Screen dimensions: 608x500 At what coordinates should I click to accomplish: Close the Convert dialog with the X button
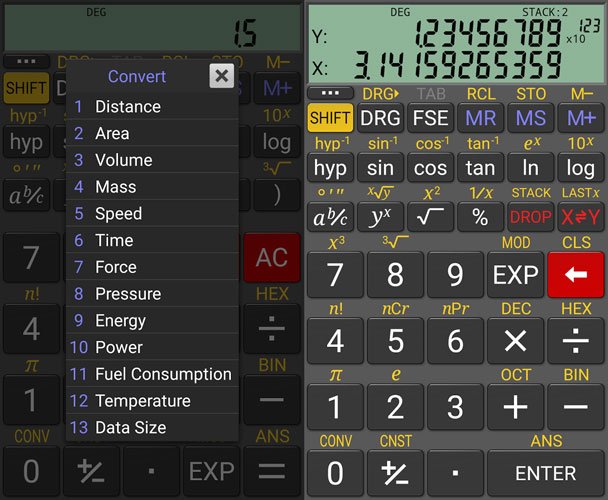pos(221,76)
